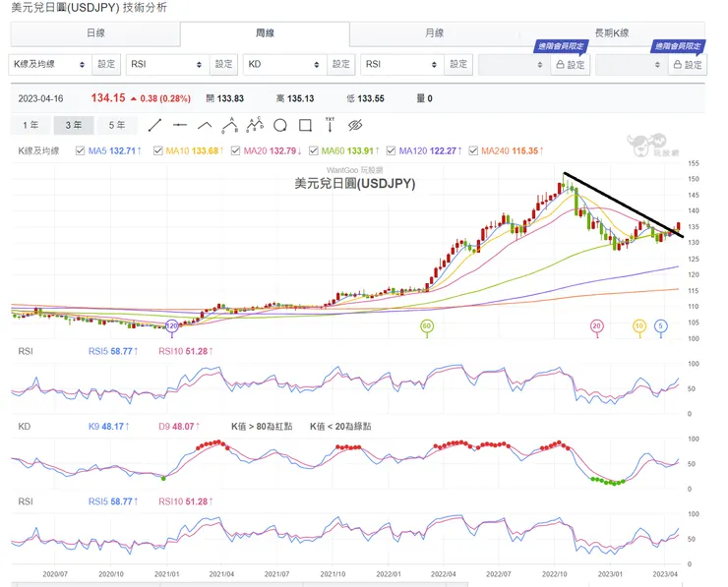Open the first RSI indicator dropdown

pos(167,65)
